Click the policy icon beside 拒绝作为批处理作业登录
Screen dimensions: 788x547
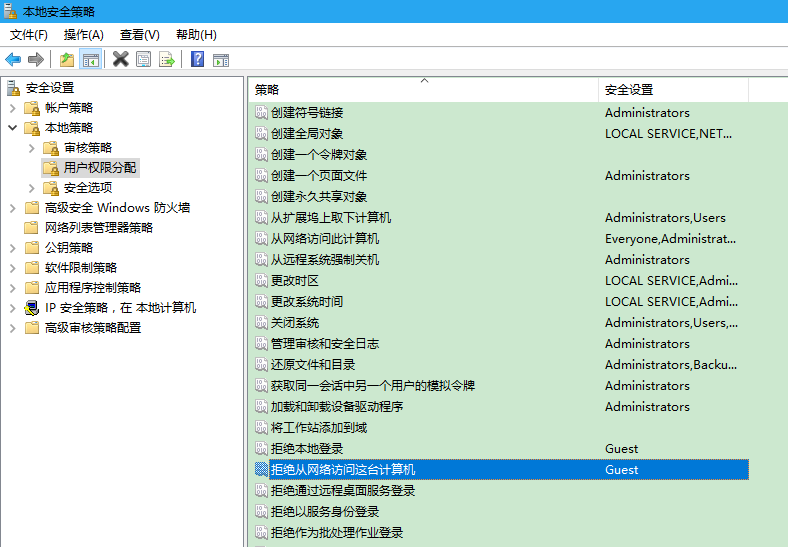click(261, 532)
